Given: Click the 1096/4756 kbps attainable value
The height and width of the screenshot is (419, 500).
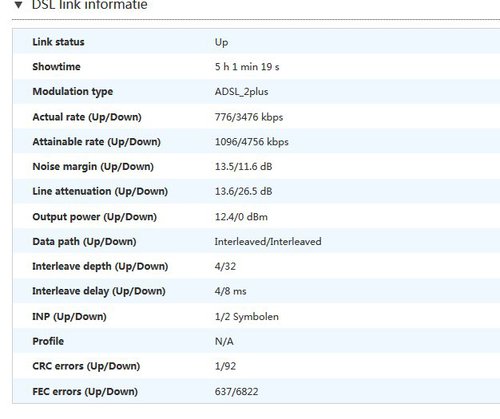Looking at the screenshot, I should coord(252,142).
